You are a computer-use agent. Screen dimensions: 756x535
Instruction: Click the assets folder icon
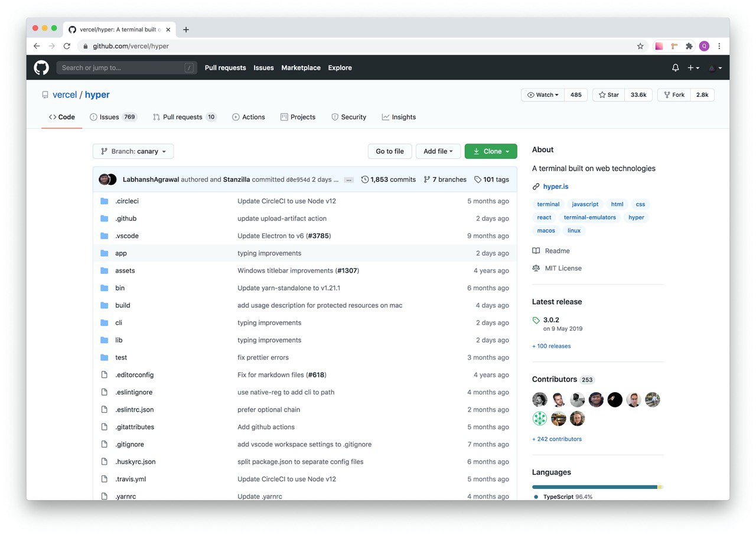(x=105, y=270)
